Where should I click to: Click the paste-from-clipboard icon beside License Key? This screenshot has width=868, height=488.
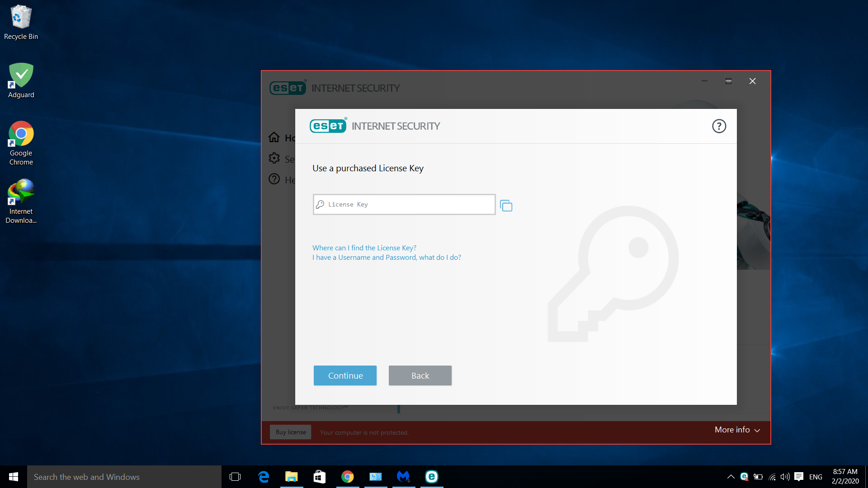pyautogui.click(x=506, y=206)
